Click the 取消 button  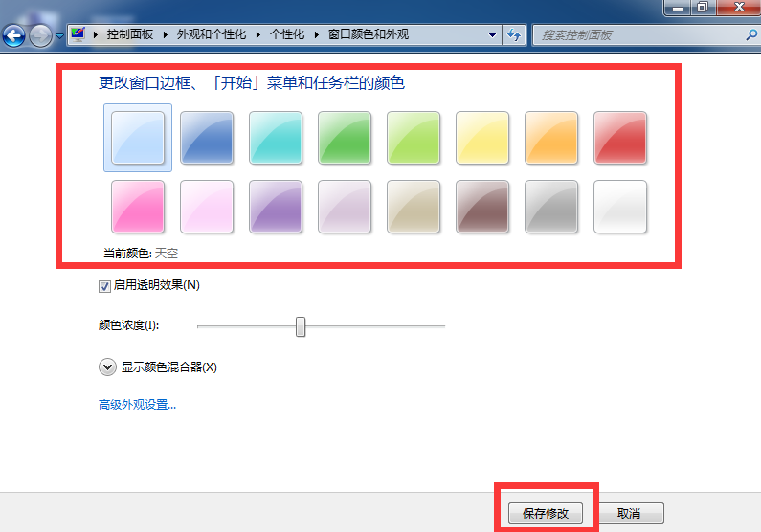[x=629, y=513]
